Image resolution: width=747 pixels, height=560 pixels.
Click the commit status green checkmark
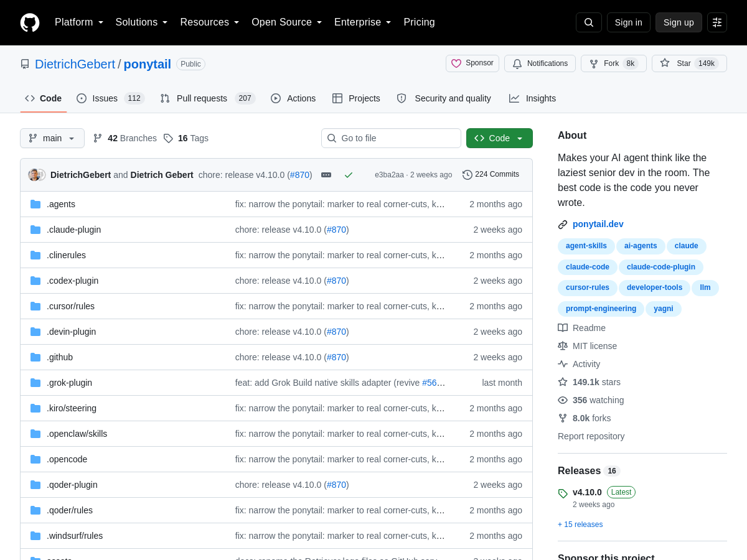pos(349,175)
